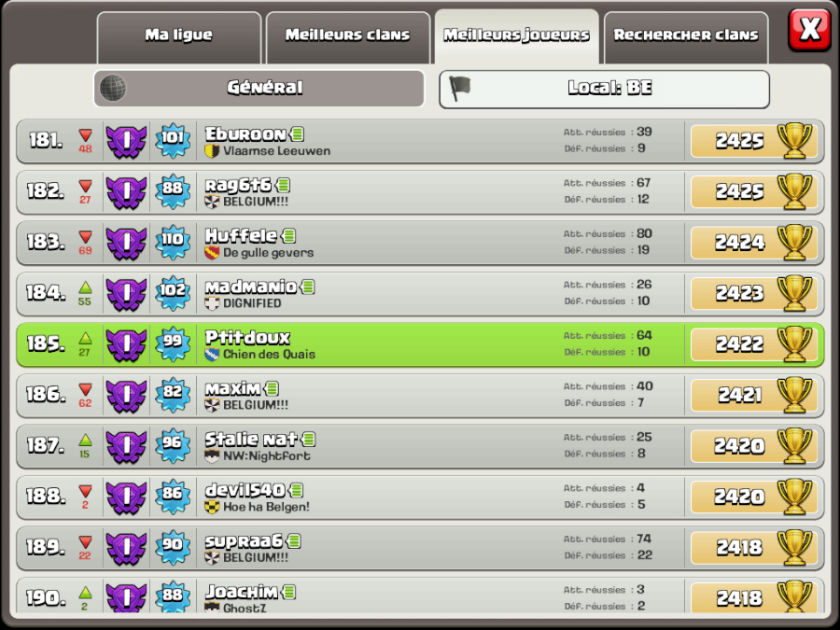840x630 pixels.
Task: Click the De gulle gevers clan badge
Action: (212, 253)
